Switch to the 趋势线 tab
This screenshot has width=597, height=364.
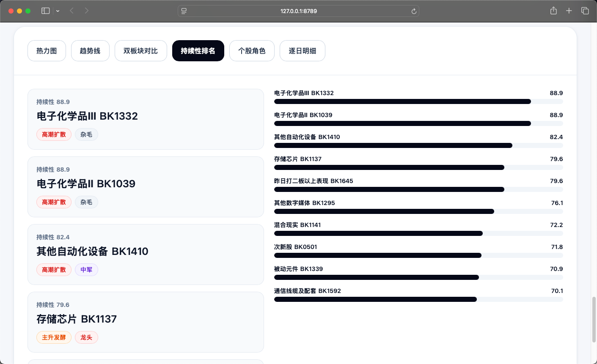click(90, 51)
